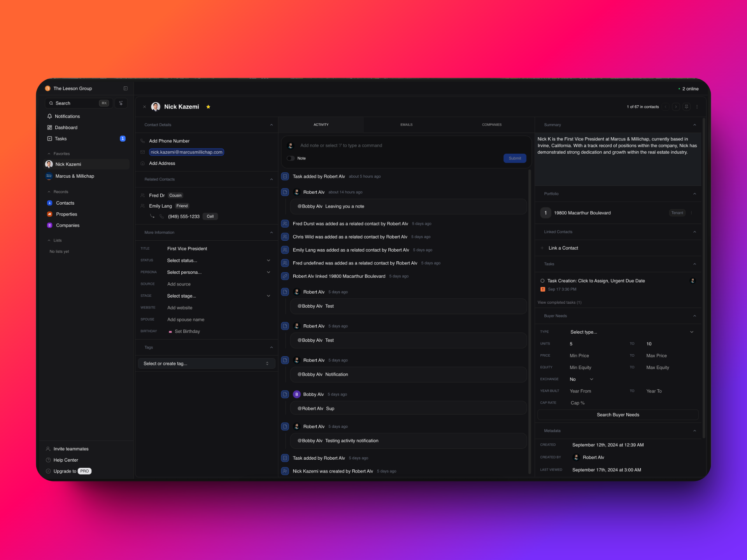The height and width of the screenshot is (560, 747).
Task: Switch to the Emails tab
Action: coord(406,125)
